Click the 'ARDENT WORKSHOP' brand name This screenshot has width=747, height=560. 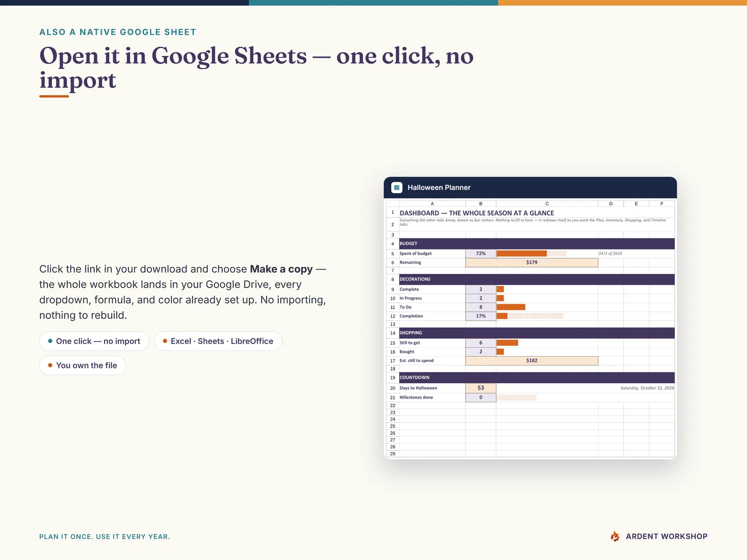click(x=666, y=537)
